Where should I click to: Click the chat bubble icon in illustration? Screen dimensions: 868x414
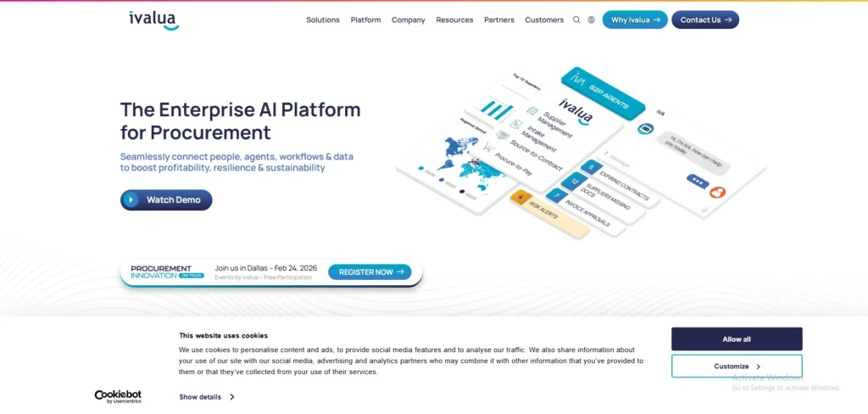[698, 182]
